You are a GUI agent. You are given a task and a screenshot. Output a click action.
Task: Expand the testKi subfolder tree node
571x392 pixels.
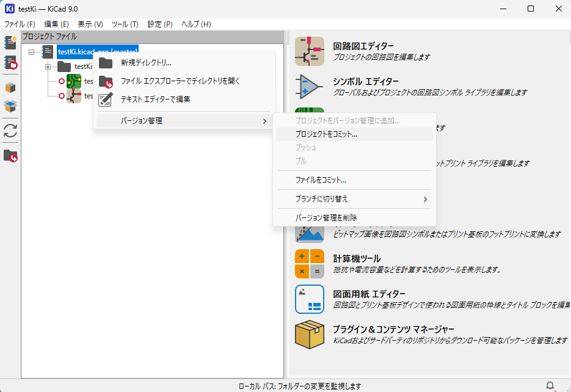pos(48,67)
